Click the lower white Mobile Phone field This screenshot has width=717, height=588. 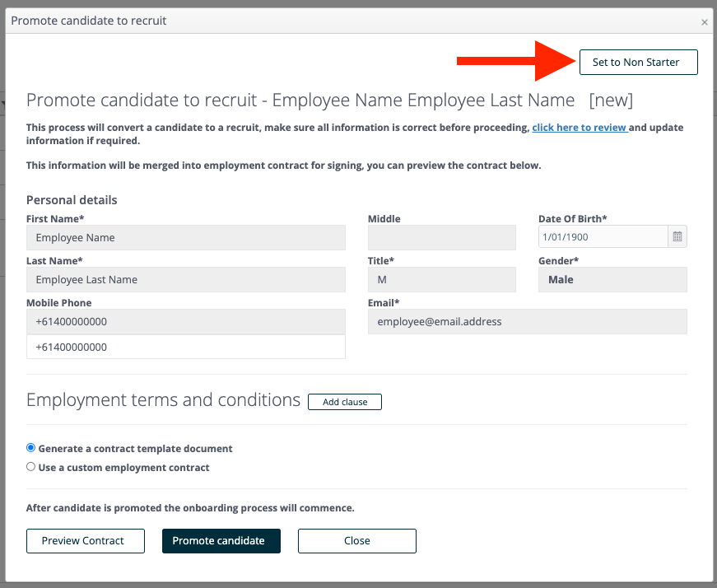coord(186,347)
